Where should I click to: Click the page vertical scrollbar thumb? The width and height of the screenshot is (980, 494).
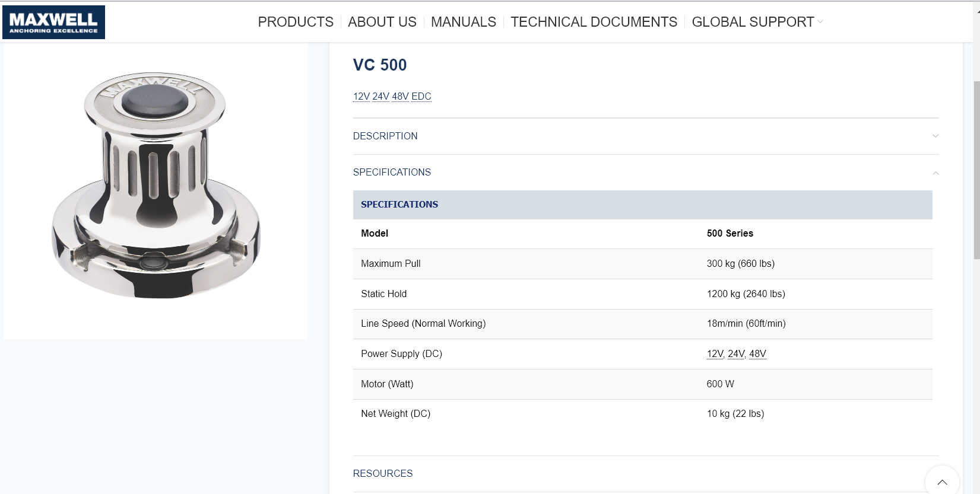pyautogui.click(x=976, y=169)
